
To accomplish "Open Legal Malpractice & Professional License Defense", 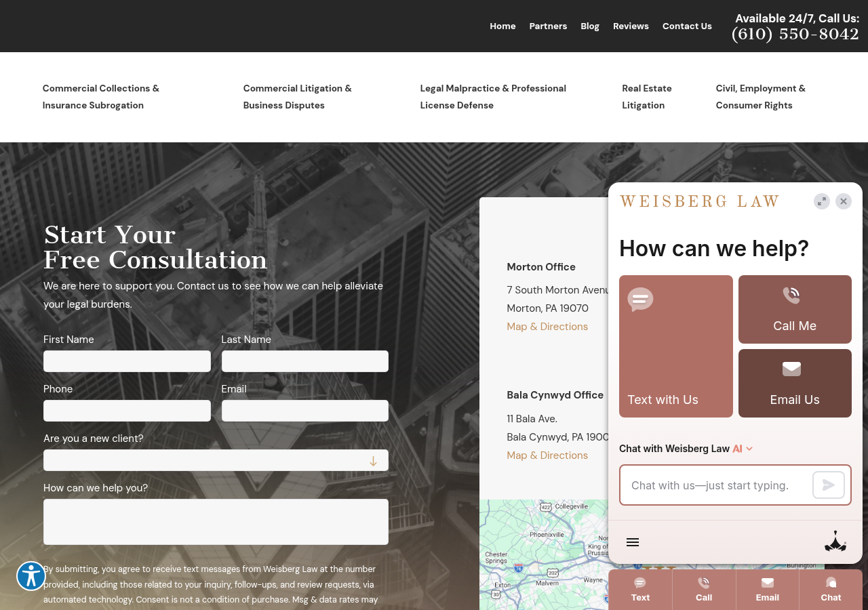I will click(493, 97).
